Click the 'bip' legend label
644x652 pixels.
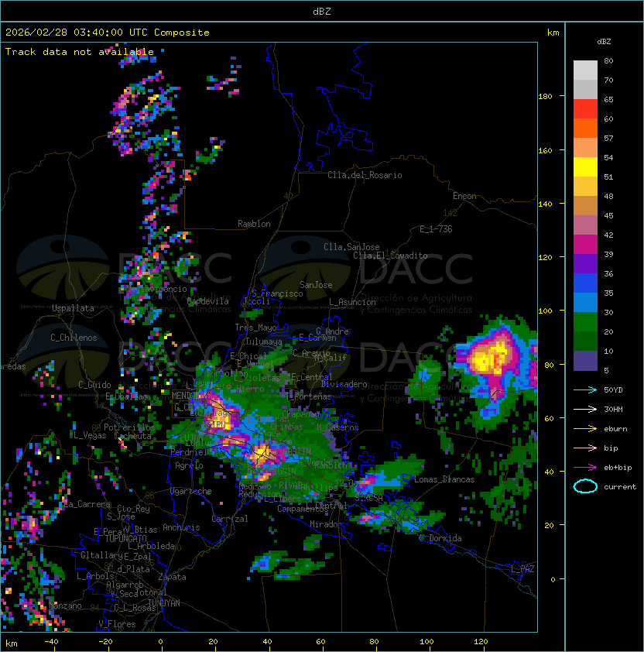pos(611,448)
